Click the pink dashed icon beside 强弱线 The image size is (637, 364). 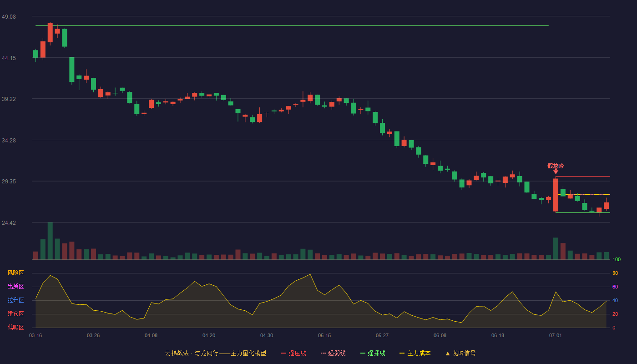323,354
